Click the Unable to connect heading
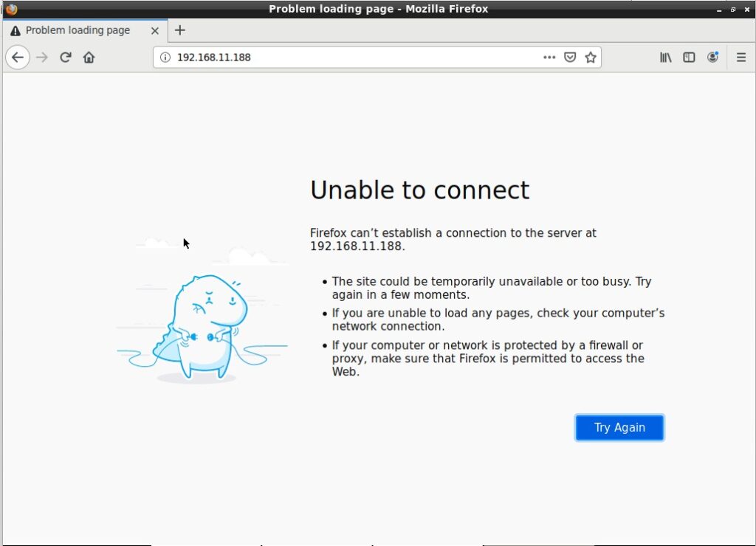 [x=419, y=190]
